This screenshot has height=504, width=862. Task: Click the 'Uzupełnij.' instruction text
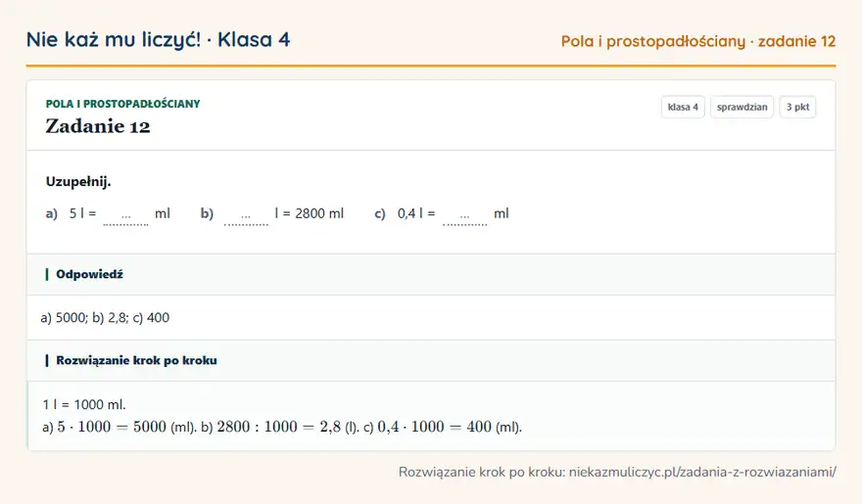point(78,182)
